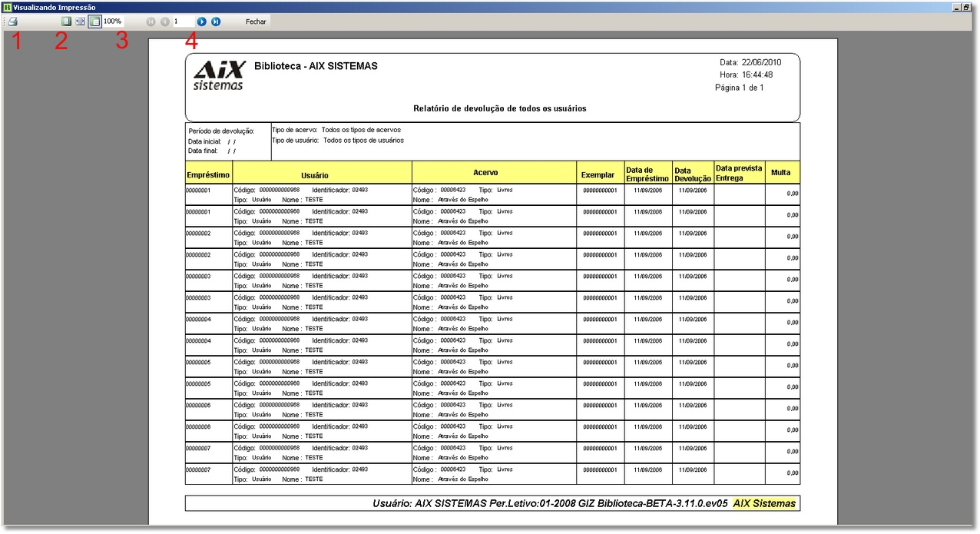Jump to the last page
The height and width of the screenshot is (534, 980).
(x=216, y=22)
